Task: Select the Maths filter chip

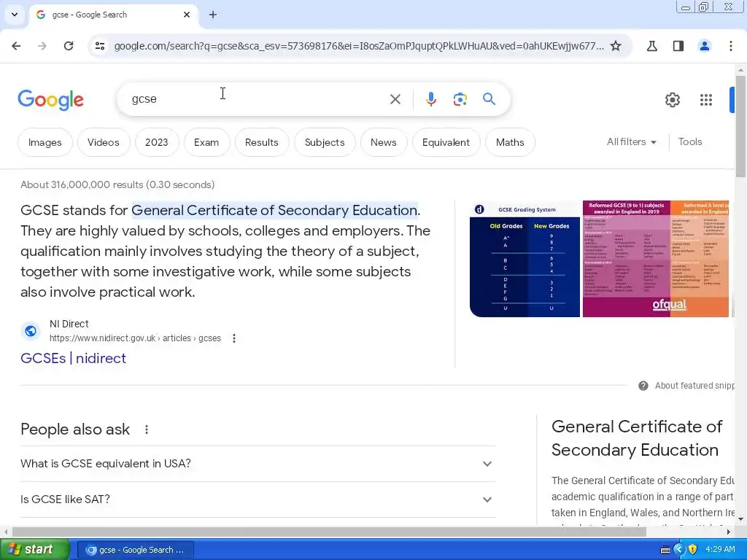Action: [510, 142]
